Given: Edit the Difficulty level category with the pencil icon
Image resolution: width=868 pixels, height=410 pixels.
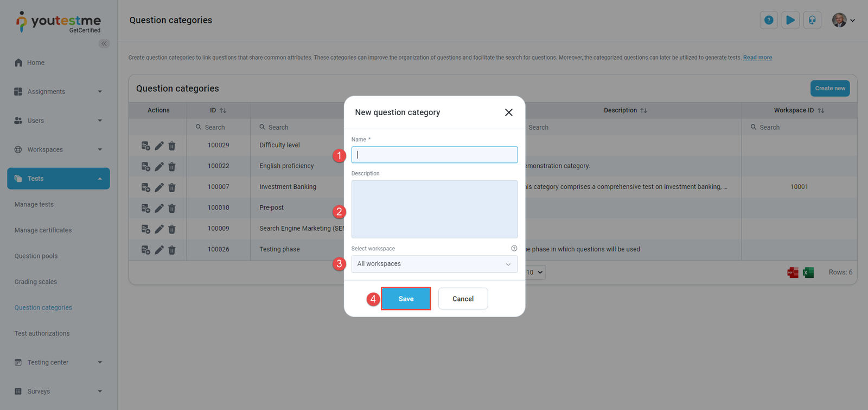Looking at the screenshot, I should pyautogui.click(x=158, y=146).
